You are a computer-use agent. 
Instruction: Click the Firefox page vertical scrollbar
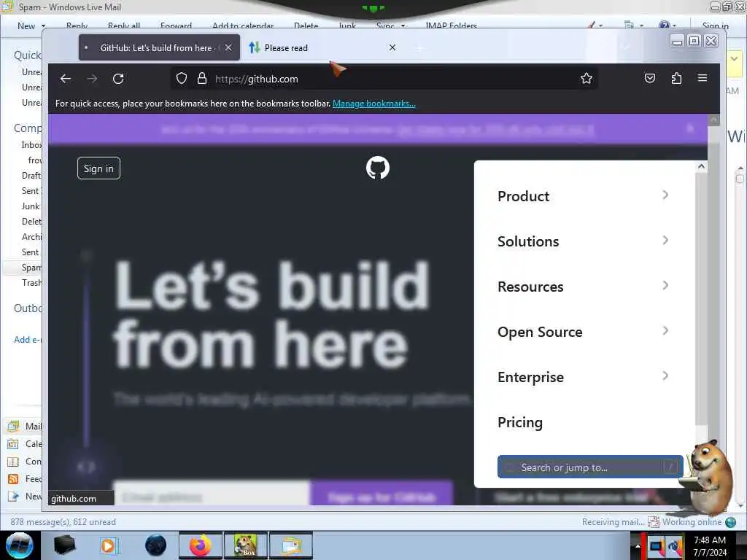[x=713, y=309]
